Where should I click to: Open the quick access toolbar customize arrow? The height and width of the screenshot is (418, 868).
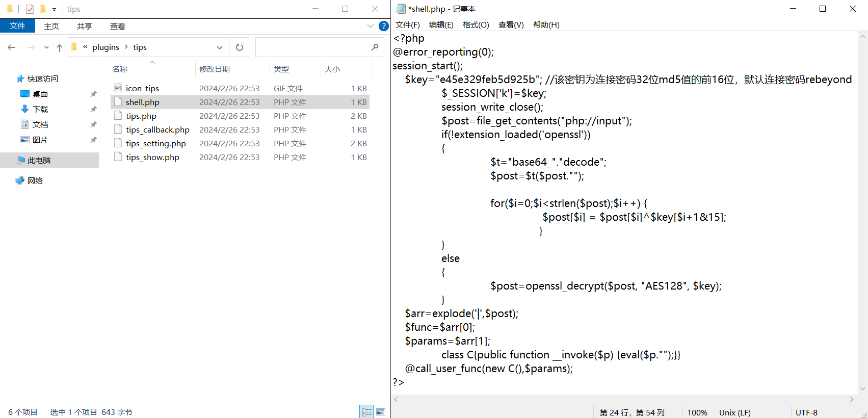(54, 9)
